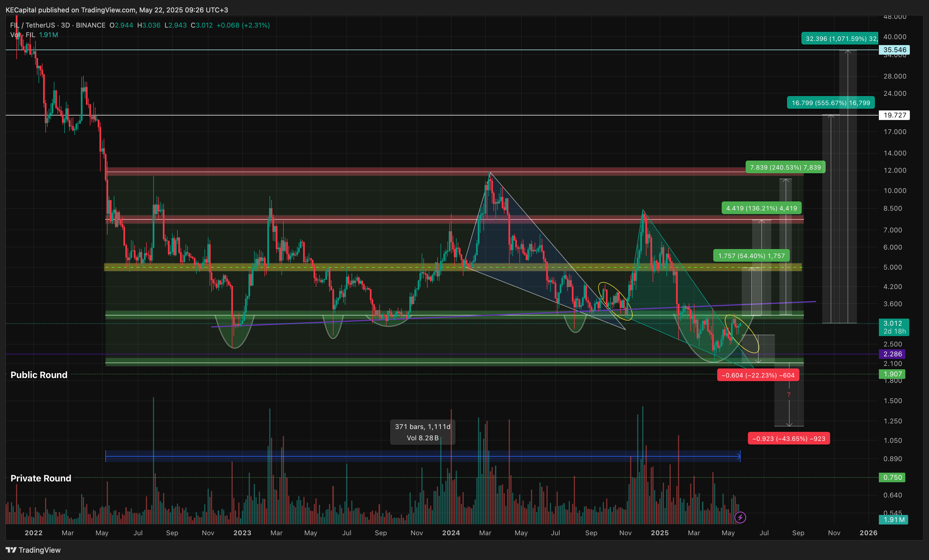Image resolution: width=929 pixels, height=560 pixels.
Task: Click the 1.91 M volume label on axis
Action: [894, 520]
